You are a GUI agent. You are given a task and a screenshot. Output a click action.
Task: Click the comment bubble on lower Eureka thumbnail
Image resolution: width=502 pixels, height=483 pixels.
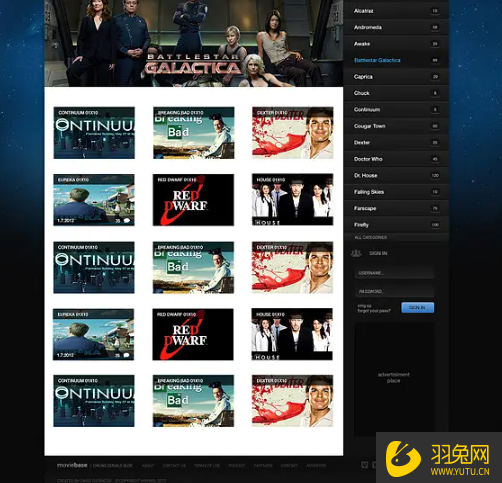pyautogui.click(x=126, y=355)
